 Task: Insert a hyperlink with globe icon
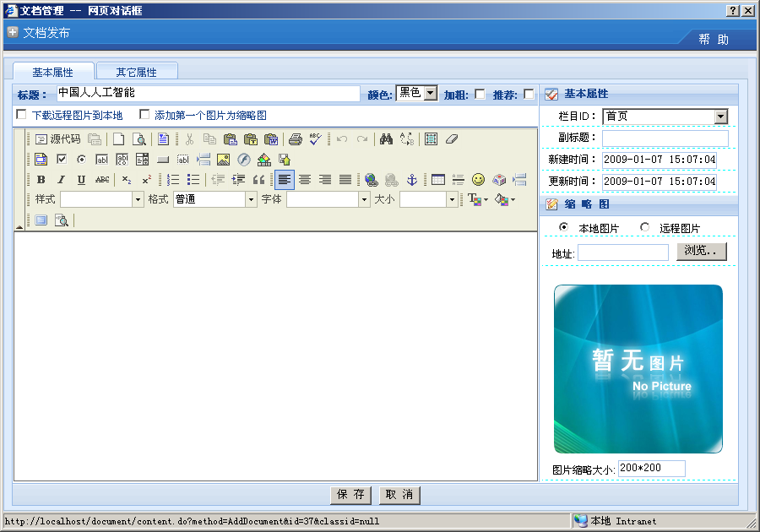pos(372,180)
